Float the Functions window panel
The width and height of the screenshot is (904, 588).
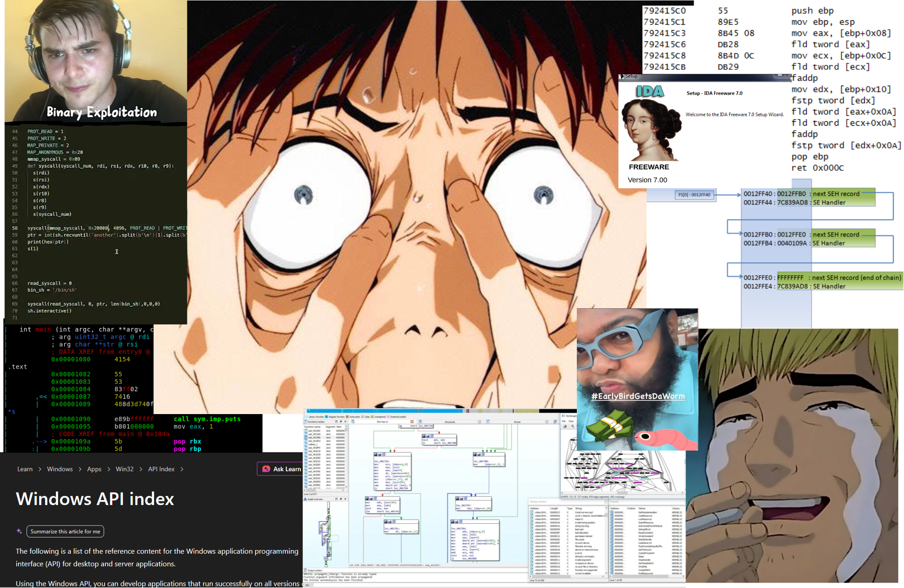[x=341, y=422]
